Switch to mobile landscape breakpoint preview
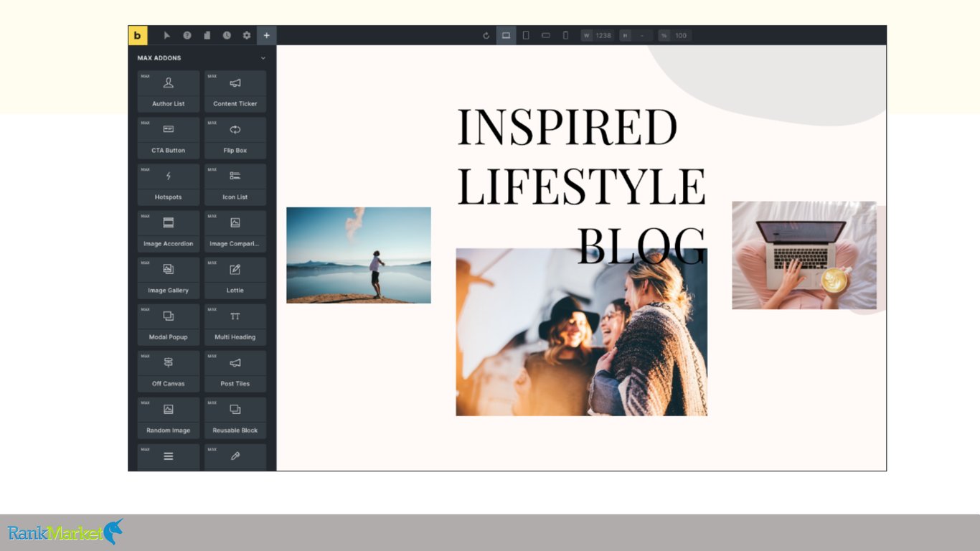Image resolution: width=980 pixels, height=551 pixels. [546, 35]
